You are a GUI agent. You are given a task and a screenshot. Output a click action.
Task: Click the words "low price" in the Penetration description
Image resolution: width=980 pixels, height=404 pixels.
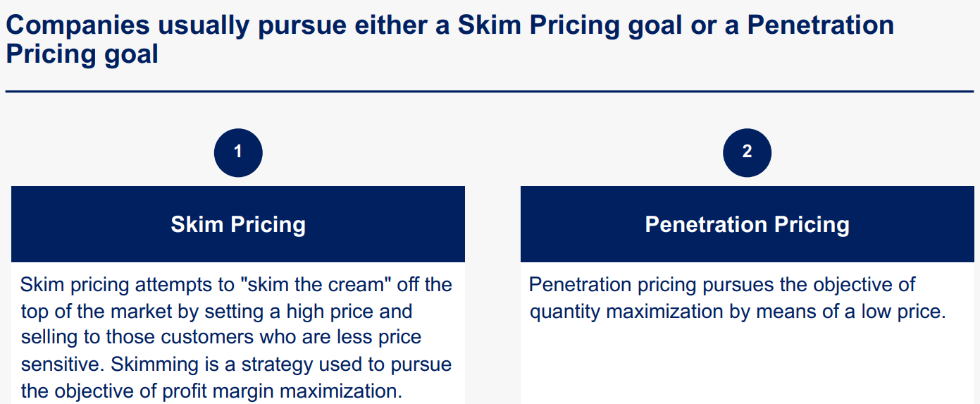pyautogui.click(x=903, y=312)
